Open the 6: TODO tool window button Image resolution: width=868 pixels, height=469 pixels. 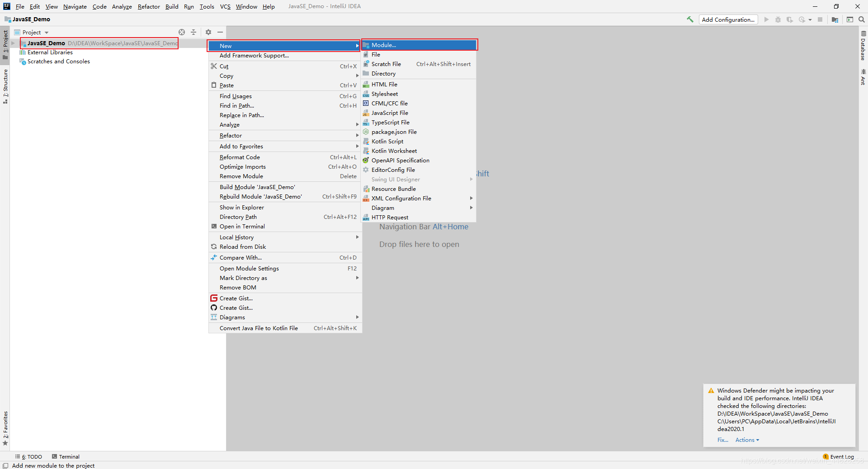tap(29, 457)
